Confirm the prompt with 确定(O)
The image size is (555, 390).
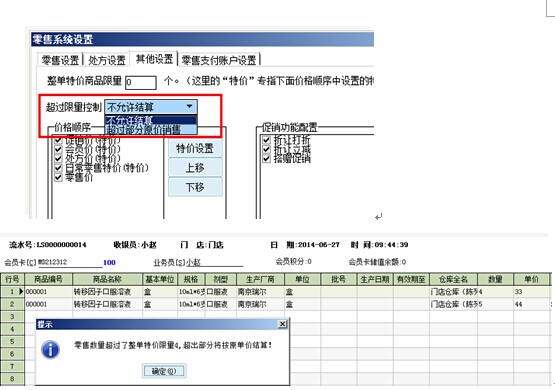coord(164,371)
